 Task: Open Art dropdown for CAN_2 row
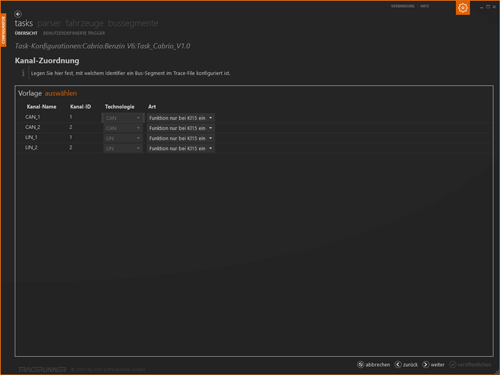(181, 128)
